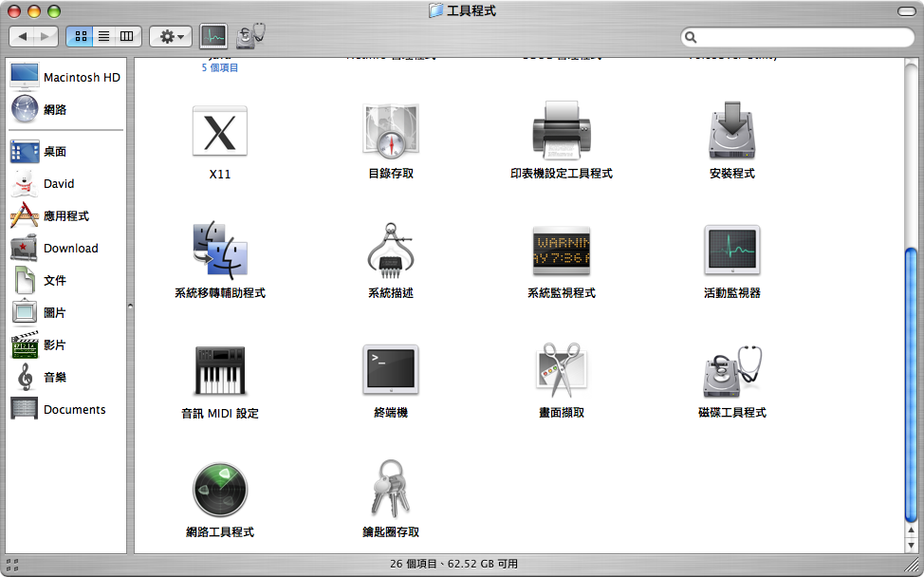Viewport: 924px width, 577px height.
Task: Open 磁碟工具程式 icon in the file grid
Action: (731, 371)
